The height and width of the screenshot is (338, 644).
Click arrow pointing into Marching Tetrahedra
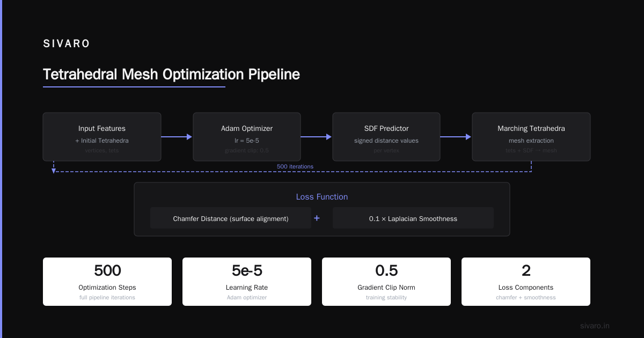(456, 137)
